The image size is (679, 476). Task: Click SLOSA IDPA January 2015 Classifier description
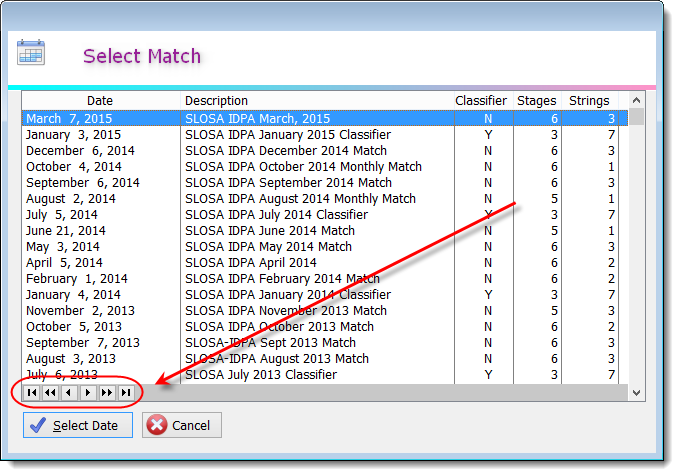(x=288, y=135)
